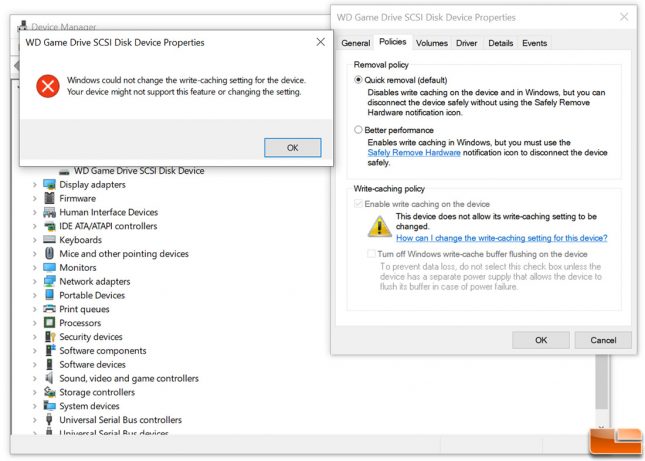This screenshot has height=461, width=645.
Task: Click the Print queues printer icon
Action: tap(49, 309)
